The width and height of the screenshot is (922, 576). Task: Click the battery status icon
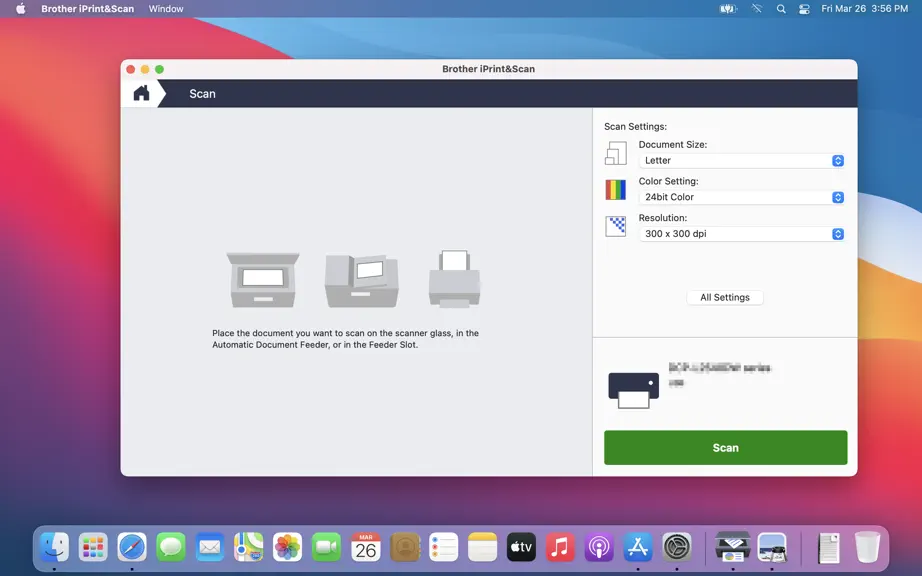click(728, 9)
